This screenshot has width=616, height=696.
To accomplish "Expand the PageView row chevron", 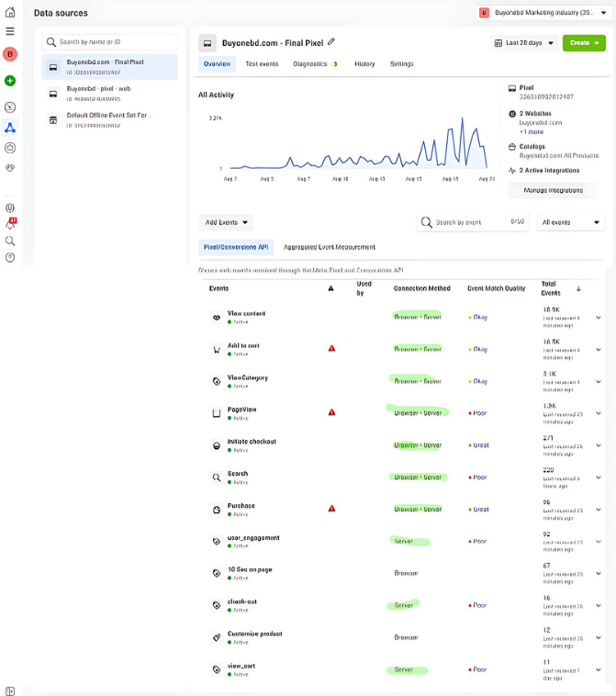I will [x=599, y=413].
